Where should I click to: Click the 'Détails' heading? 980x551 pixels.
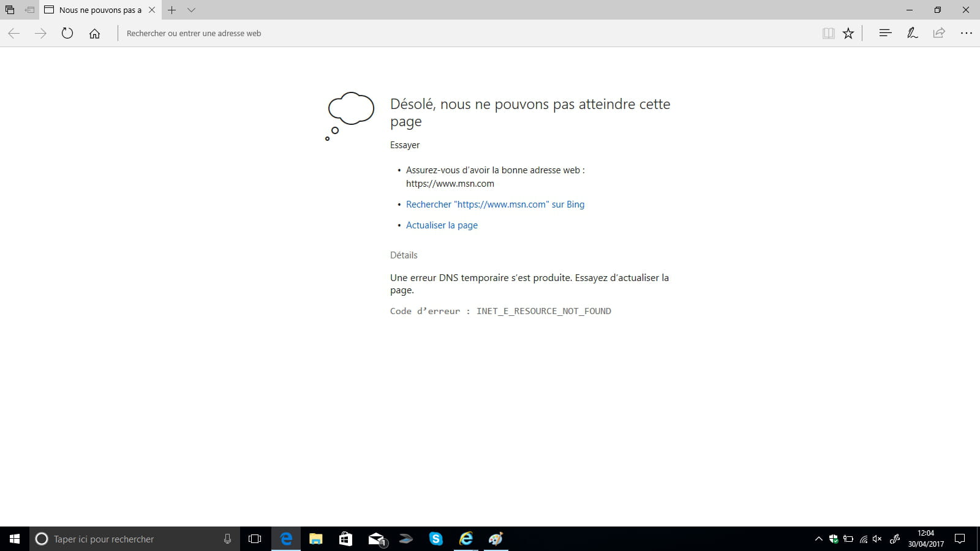404,255
